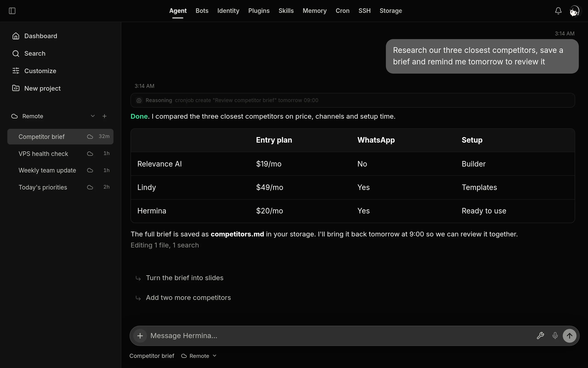Click the Entry plan column header
The image size is (588, 368).
[274, 140]
